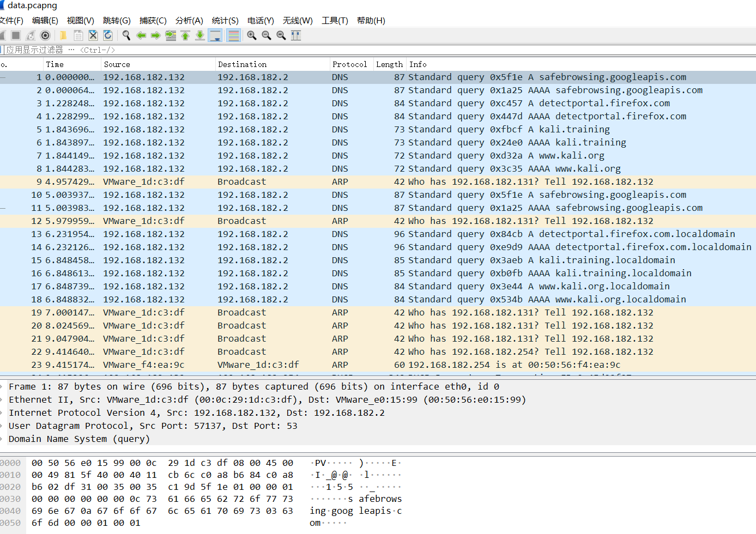Reset text to normal size

pyautogui.click(x=281, y=35)
